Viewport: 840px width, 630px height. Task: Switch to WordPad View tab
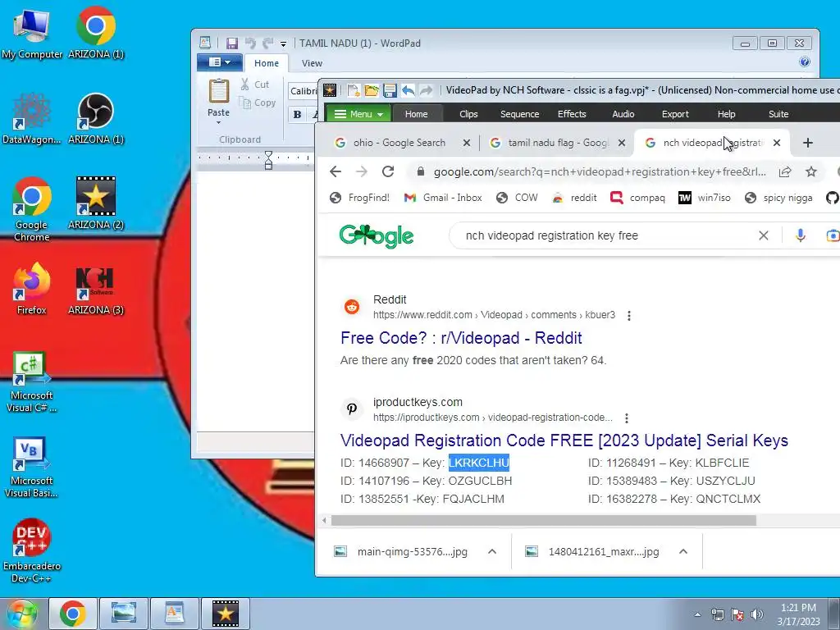pyautogui.click(x=312, y=63)
